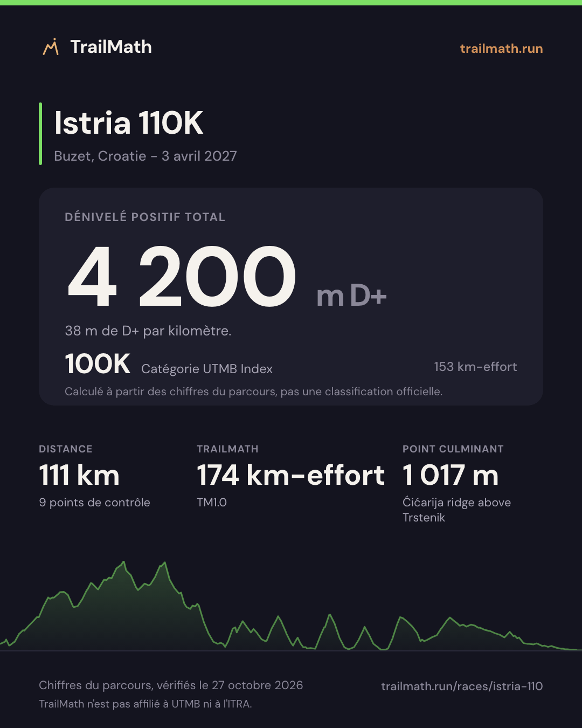
Task: Open the trailmath.run/races/istria-110 link
Action: click(462, 686)
